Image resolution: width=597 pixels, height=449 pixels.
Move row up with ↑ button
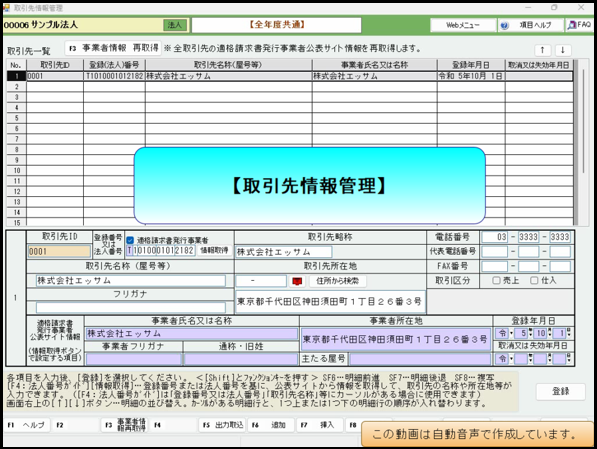542,50
